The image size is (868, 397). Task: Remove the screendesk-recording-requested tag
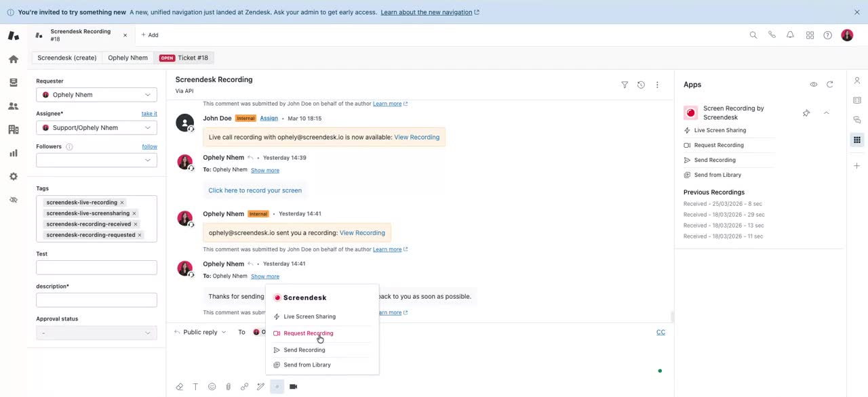click(x=140, y=235)
